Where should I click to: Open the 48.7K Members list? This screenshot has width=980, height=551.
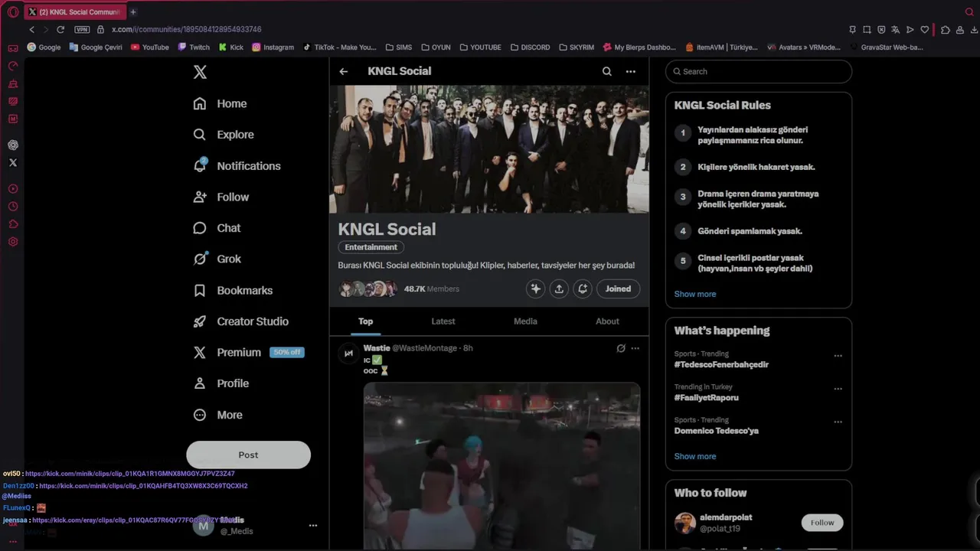tap(432, 289)
